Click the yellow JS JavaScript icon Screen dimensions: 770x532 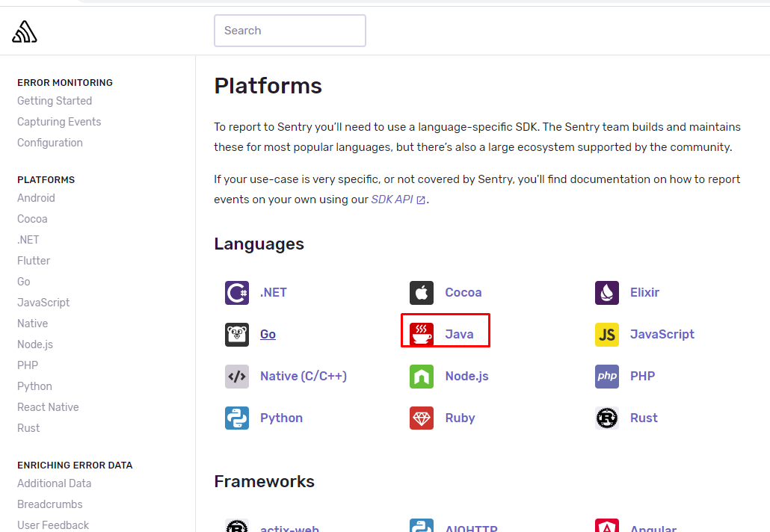607,335
